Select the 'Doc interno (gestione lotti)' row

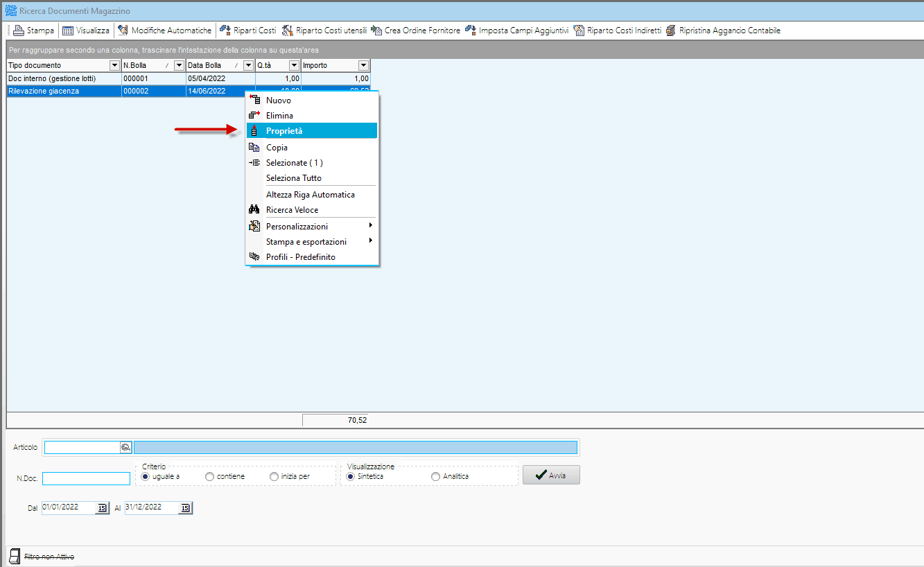189,79
